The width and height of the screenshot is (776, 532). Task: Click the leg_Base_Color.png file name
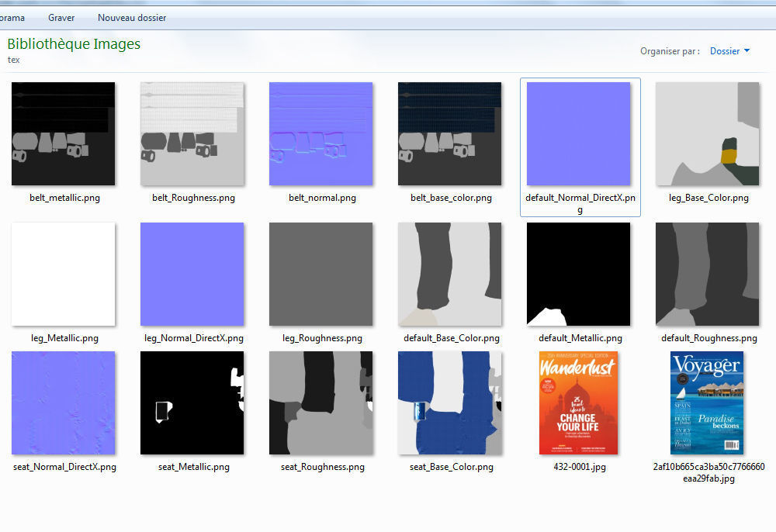708,198
